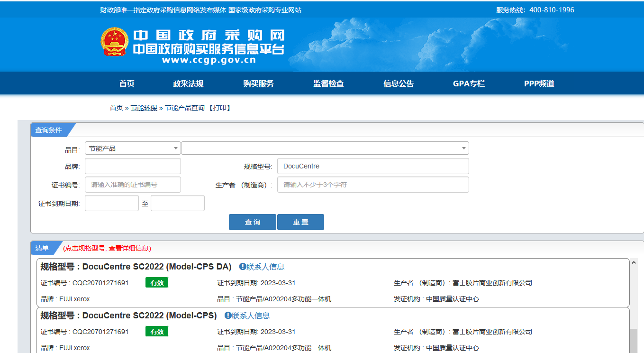Click the scroll-up arrow of results list

click(634, 262)
